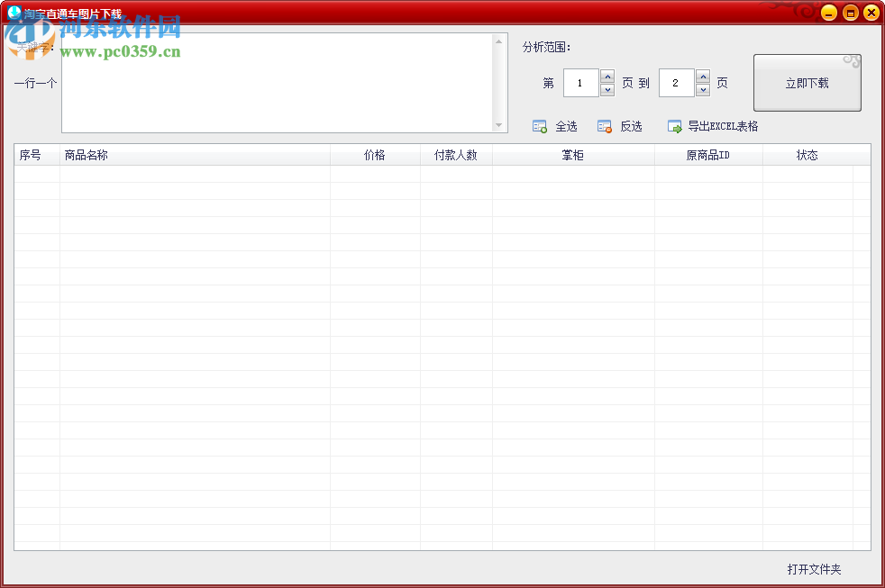Sort by 付款人数 column header
885x588 pixels.
coord(456,155)
